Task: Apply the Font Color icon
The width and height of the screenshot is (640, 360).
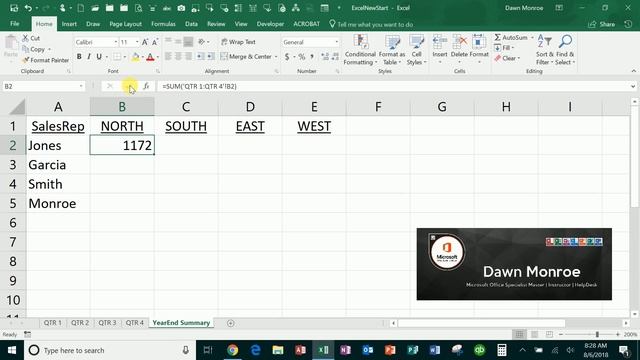Action: tap(150, 57)
